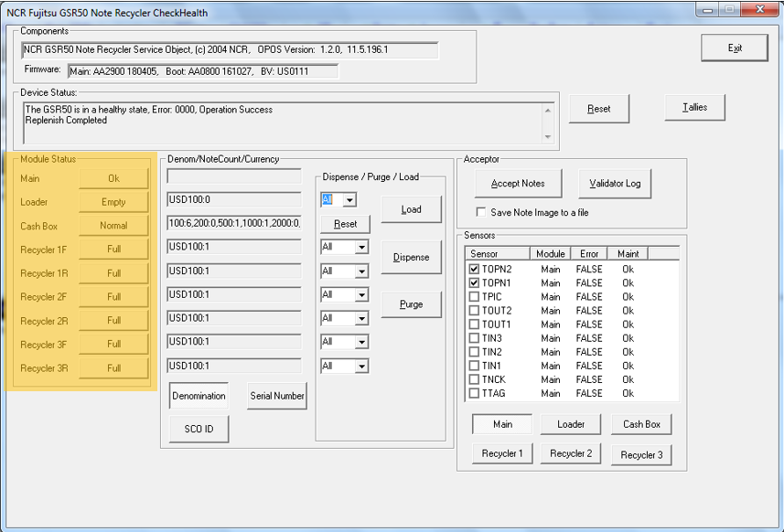Click the Accept Notes button
Screen dimensions: 784x532
(x=518, y=184)
